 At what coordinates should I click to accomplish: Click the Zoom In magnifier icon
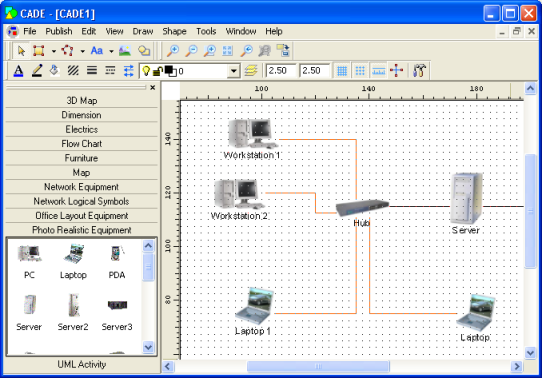(172, 51)
